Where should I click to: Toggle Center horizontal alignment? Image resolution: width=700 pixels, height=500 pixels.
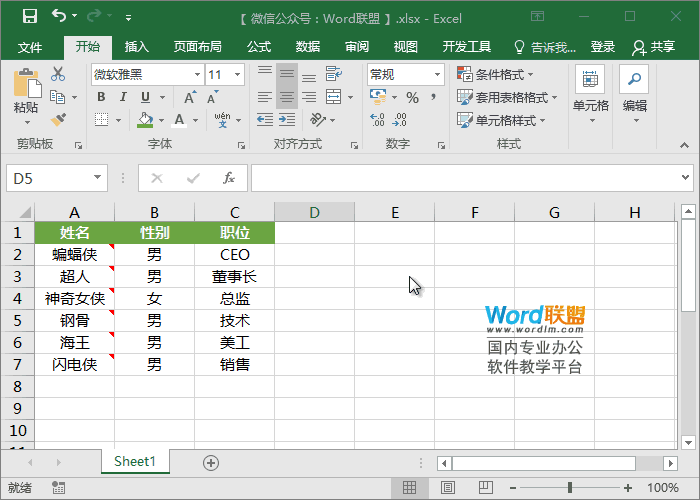point(287,97)
